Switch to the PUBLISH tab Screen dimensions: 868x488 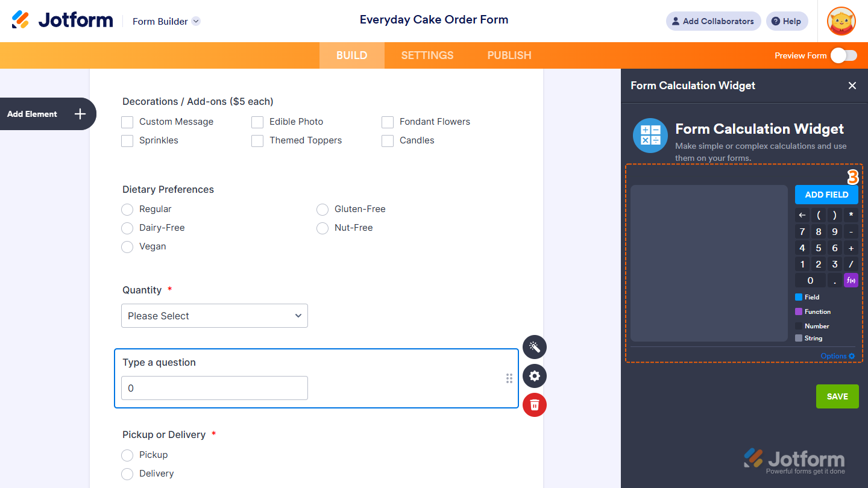click(509, 55)
